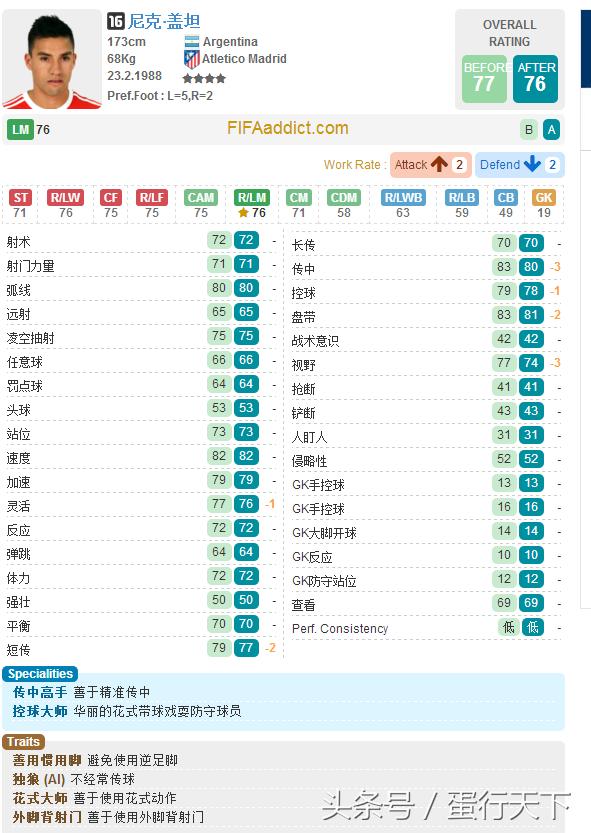Click the GK反应 stat label
This screenshot has width=591, height=833.
click(x=312, y=557)
